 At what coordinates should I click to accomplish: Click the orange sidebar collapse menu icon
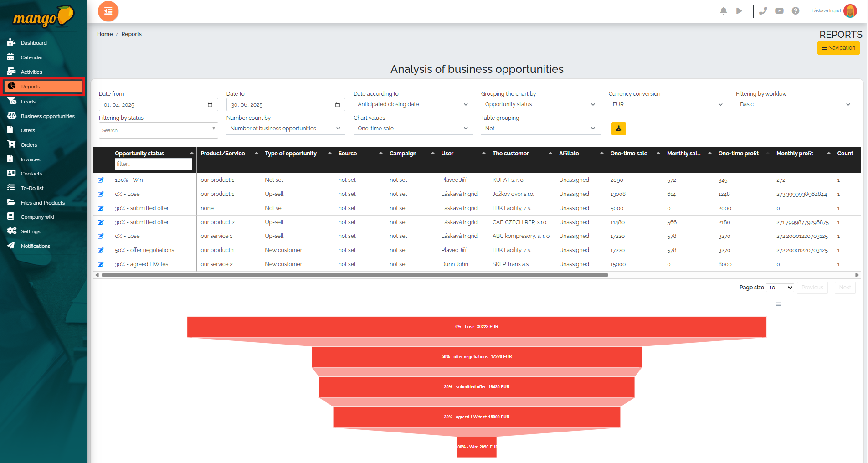click(x=108, y=11)
